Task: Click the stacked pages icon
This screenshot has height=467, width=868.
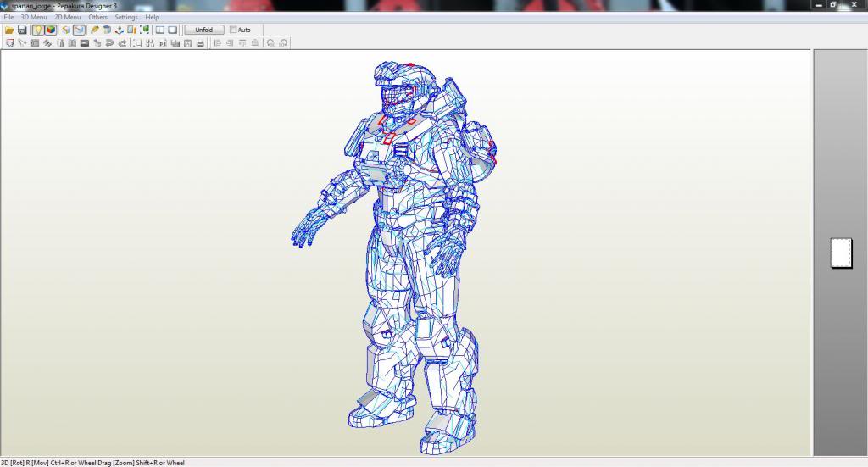Action: 175,43
